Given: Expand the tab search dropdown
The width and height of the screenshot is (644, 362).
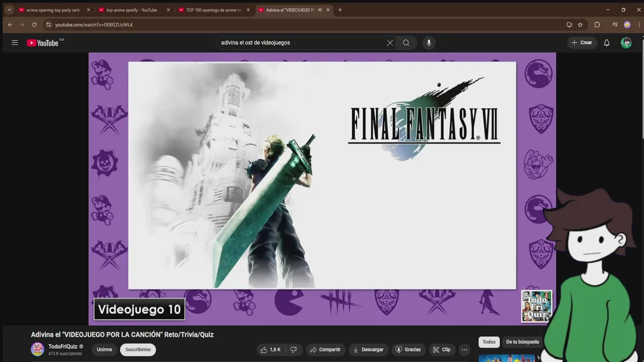Looking at the screenshot, I should click(9, 10).
